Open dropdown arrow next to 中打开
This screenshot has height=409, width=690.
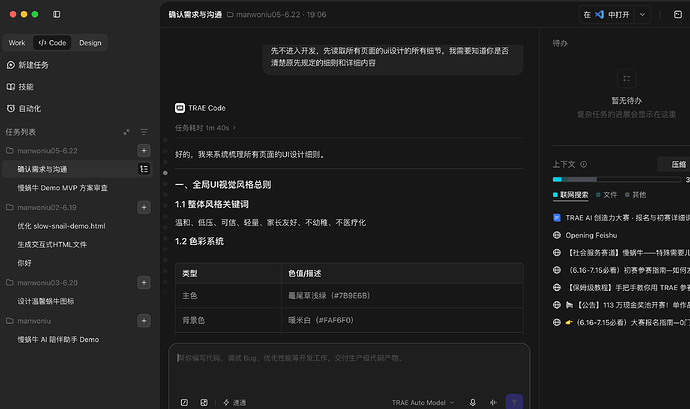pos(642,15)
